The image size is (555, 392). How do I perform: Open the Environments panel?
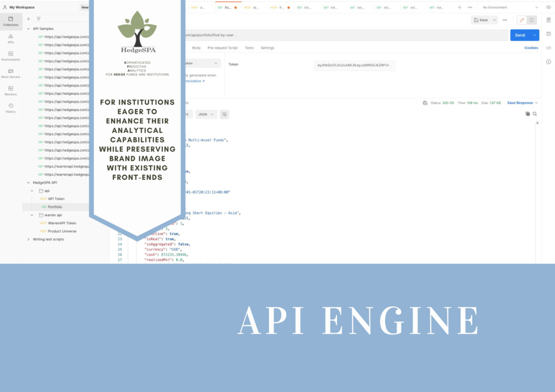click(10, 56)
